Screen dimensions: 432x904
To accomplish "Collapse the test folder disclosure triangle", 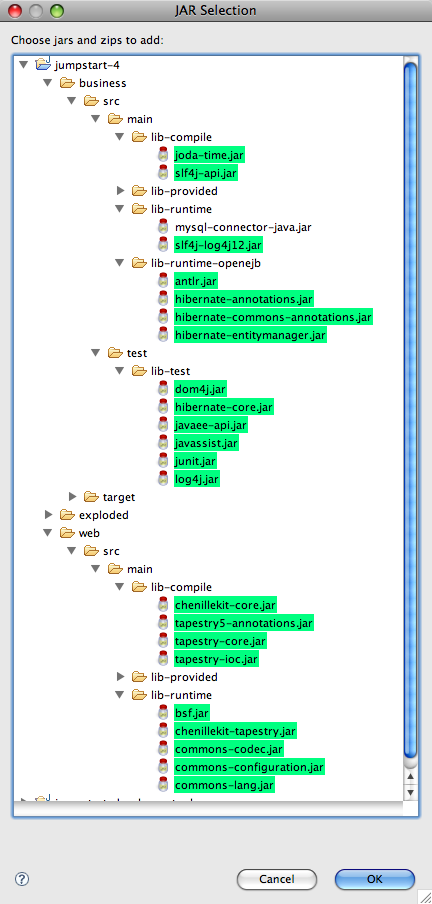I will (96, 353).
